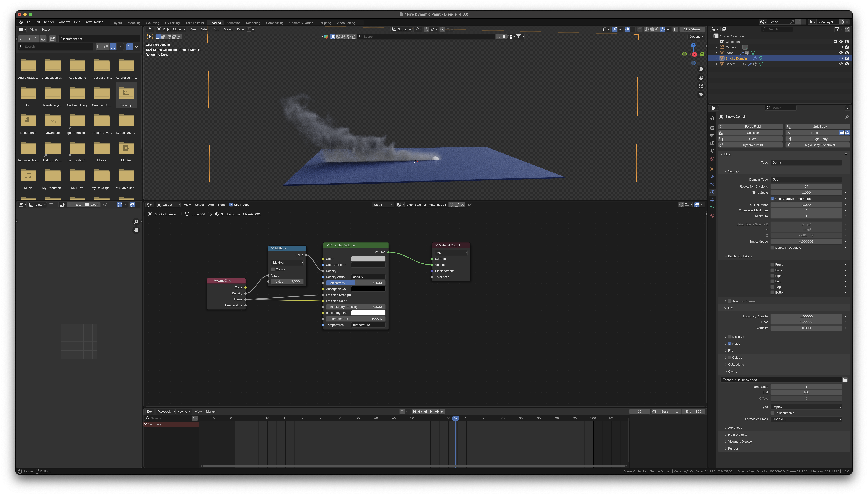Open the fluid Type Domain dropdown
The image size is (868, 495).
pyautogui.click(x=807, y=162)
